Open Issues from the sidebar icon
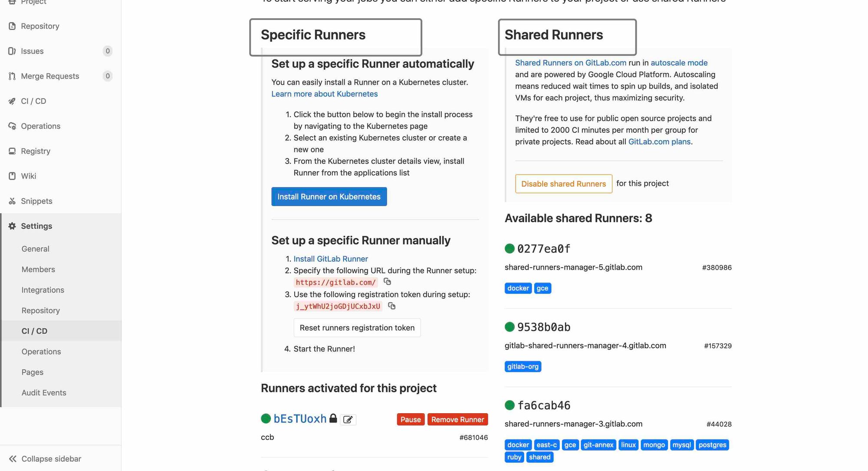868x471 pixels. click(12, 51)
